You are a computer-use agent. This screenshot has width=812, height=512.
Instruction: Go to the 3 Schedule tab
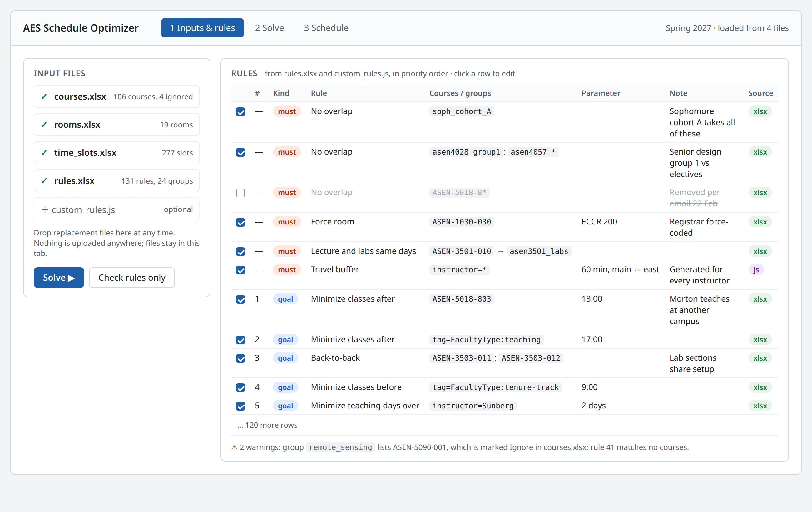326,28
